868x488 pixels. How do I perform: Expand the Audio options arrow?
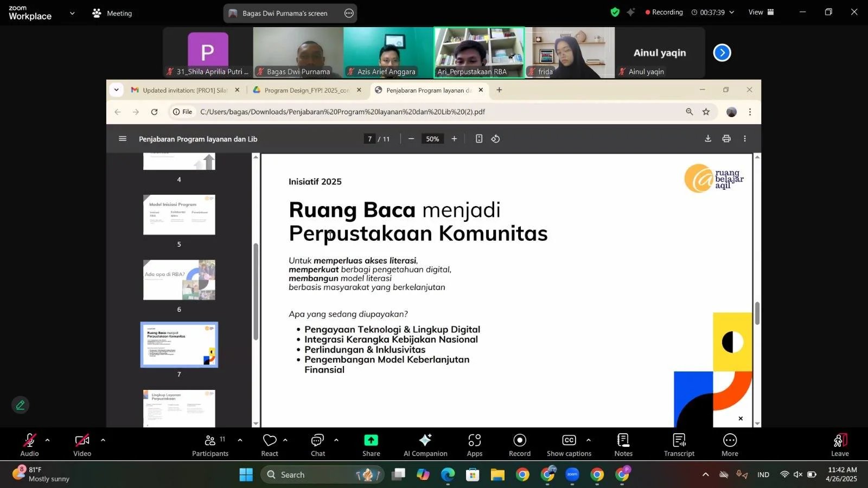(x=47, y=440)
